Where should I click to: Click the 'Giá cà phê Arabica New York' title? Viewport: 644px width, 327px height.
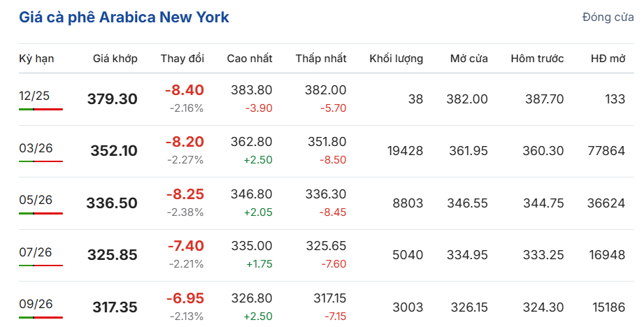[x=124, y=17]
